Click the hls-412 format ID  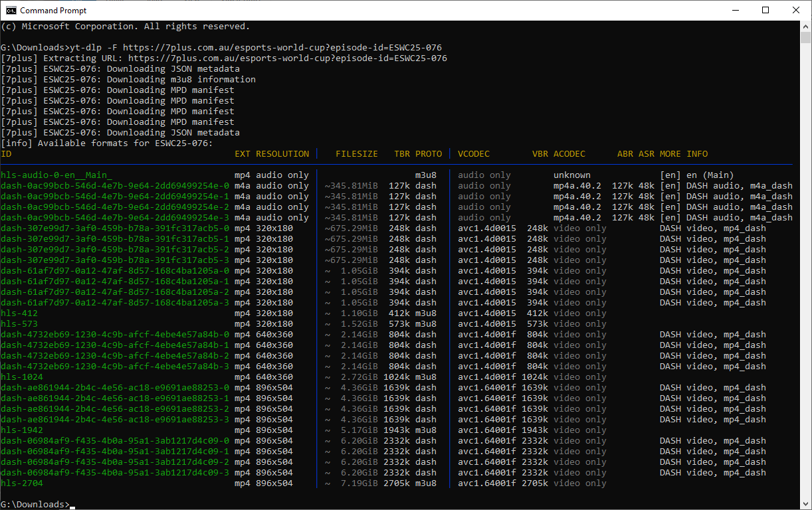coord(19,313)
